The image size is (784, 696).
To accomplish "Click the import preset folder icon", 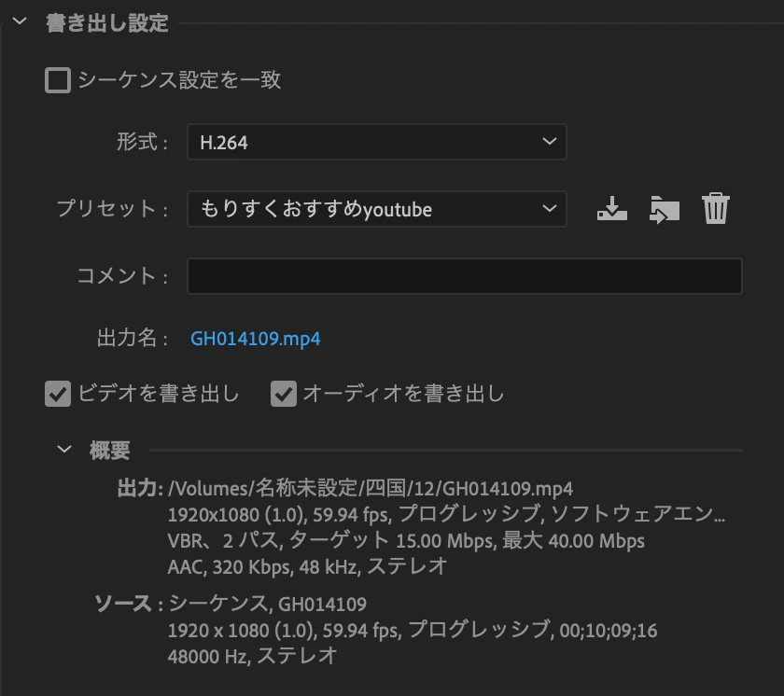I will tap(664, 209).
